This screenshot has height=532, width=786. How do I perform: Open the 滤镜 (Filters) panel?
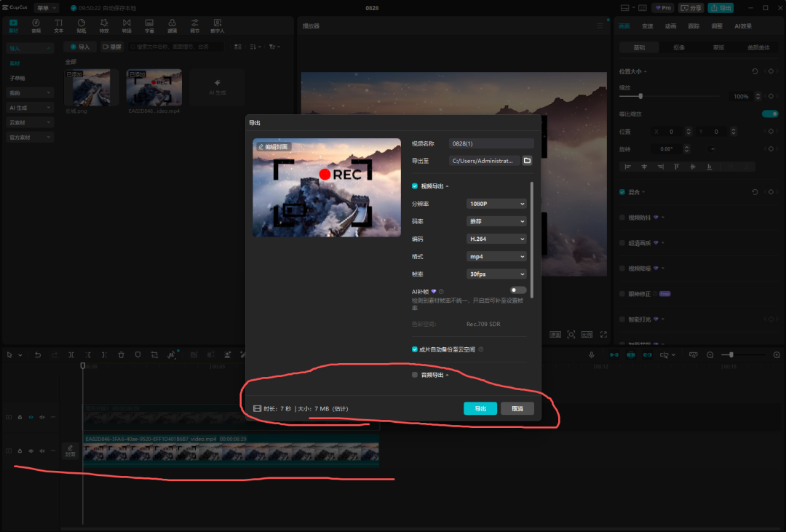pyautogui.click(x=172, y=26)
